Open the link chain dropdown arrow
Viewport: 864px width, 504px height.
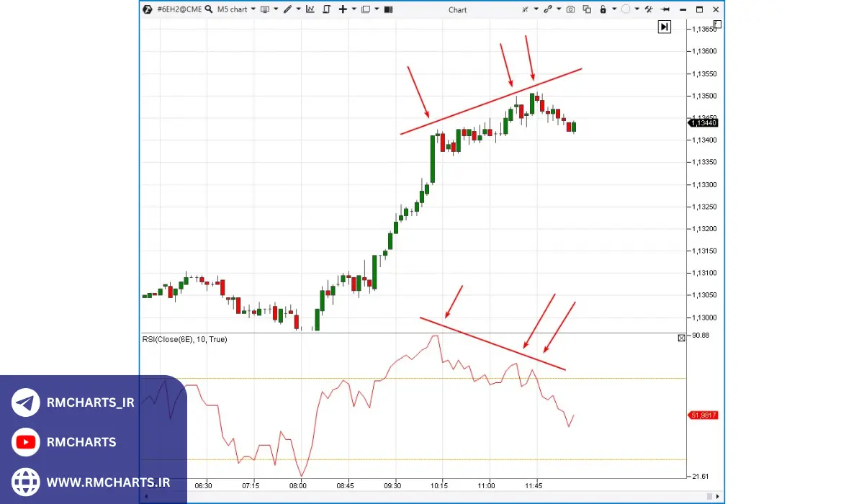[558, 9]
